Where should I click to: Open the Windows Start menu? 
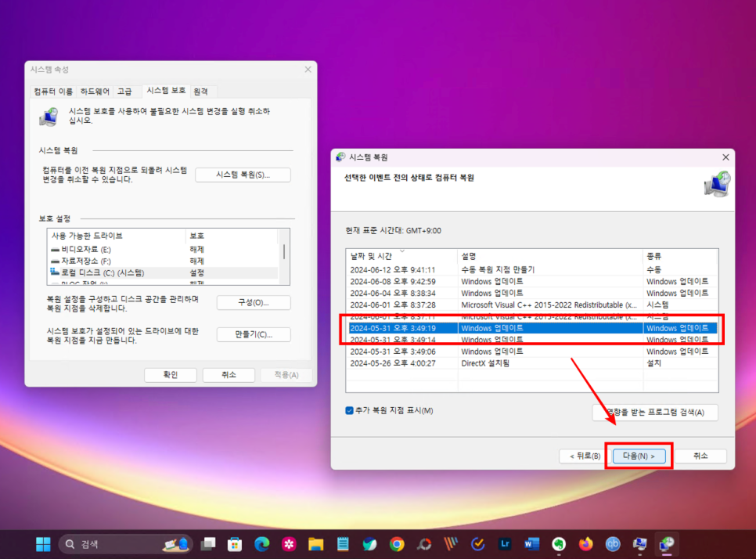(x=43, y=544)
